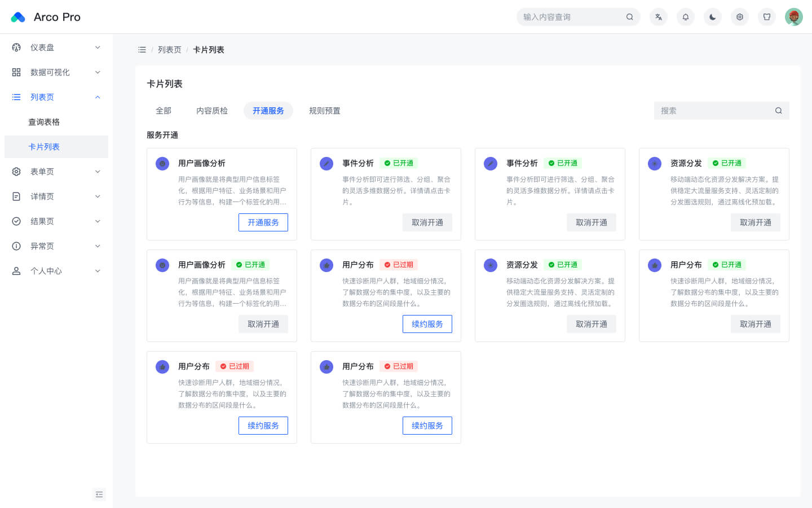Screen dimensions: 812x508
Task: Open the notification bell
Action: point(686,17)
